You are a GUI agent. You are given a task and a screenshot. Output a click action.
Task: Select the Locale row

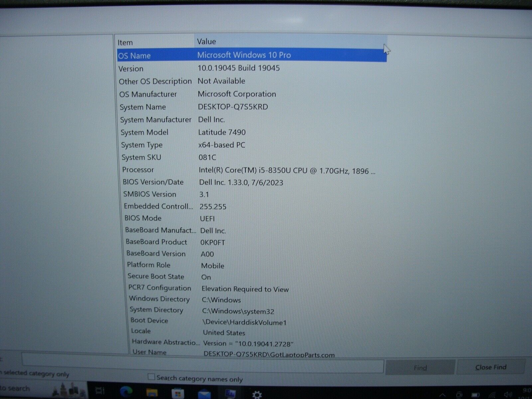coord(259,332)
